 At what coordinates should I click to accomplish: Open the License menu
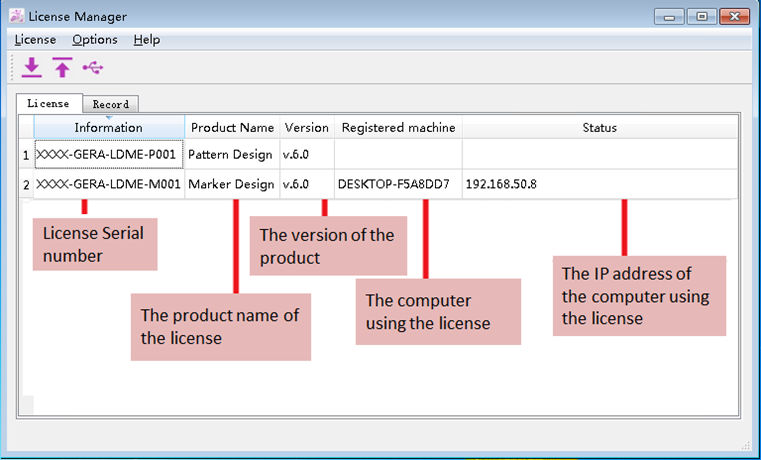click(35, 40)
